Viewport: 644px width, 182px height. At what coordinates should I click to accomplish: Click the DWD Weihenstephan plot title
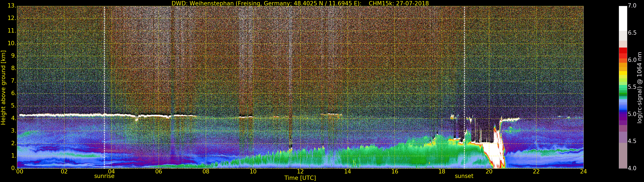pos(300,3)
